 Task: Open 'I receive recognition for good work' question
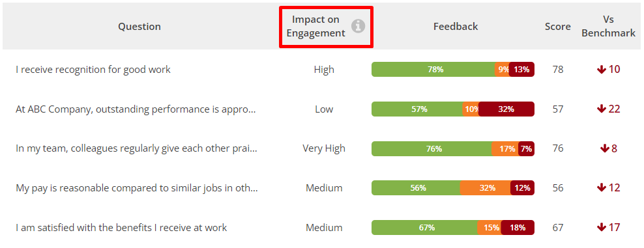point(93,70)
